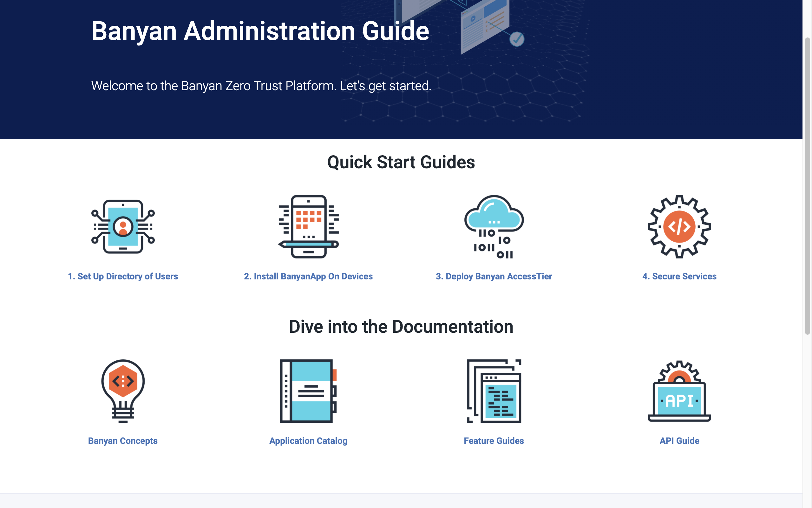The width and height of the screenshot is (812, 508).
Task: Click the notebook icon for Application Catalog
Action: click(x=308, y=391)
